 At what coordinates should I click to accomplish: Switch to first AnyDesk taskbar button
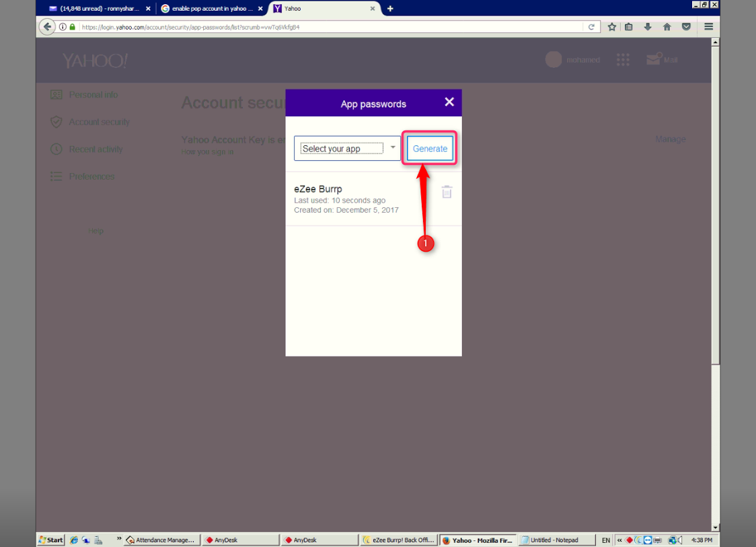tap(241, 540)
